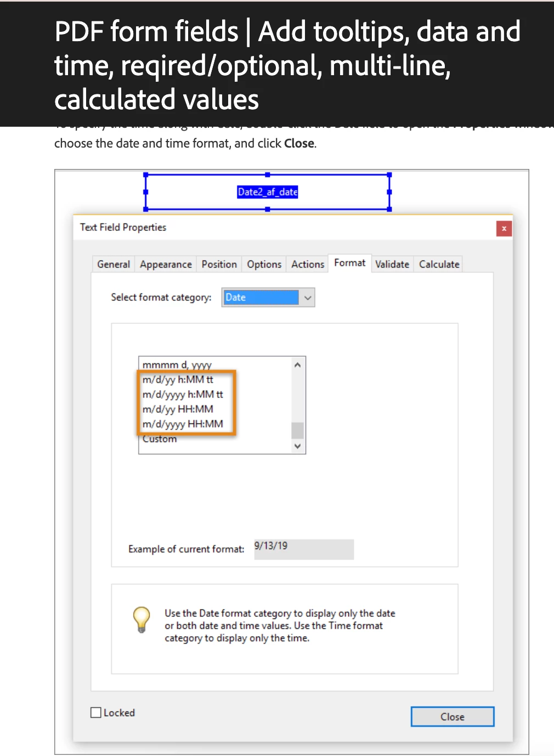
Task: Click the format list scroll up arrow
Action: click(297, 365)
